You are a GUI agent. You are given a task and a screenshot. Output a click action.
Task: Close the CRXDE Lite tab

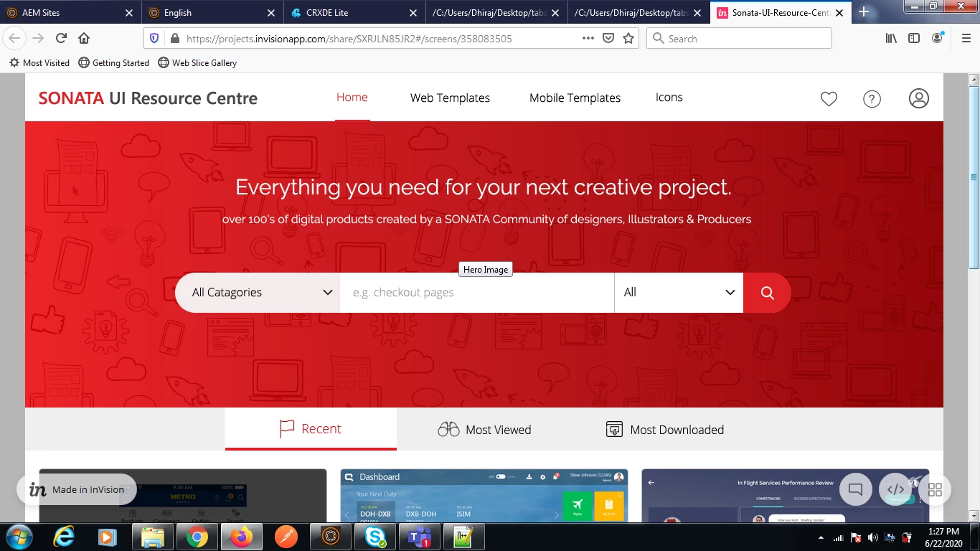(413, 13)
